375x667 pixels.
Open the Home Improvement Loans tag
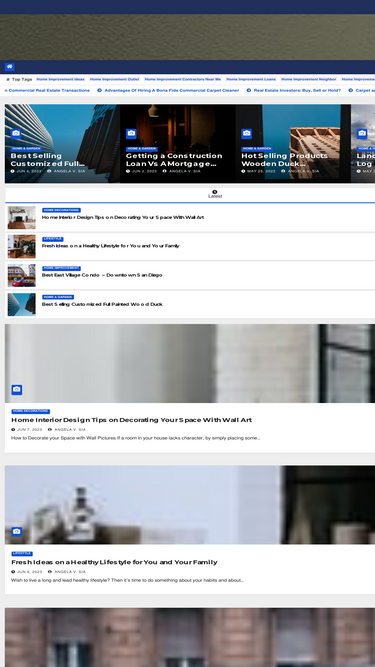[251, 79]
